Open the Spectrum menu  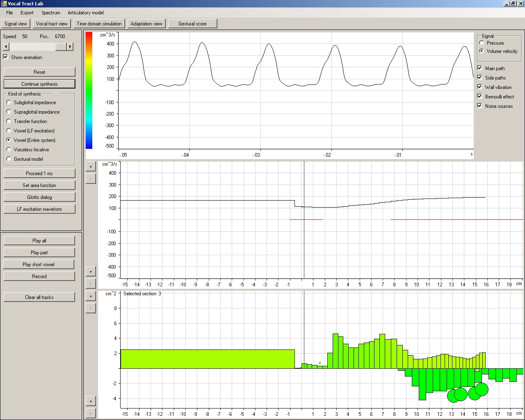point(50,13)
